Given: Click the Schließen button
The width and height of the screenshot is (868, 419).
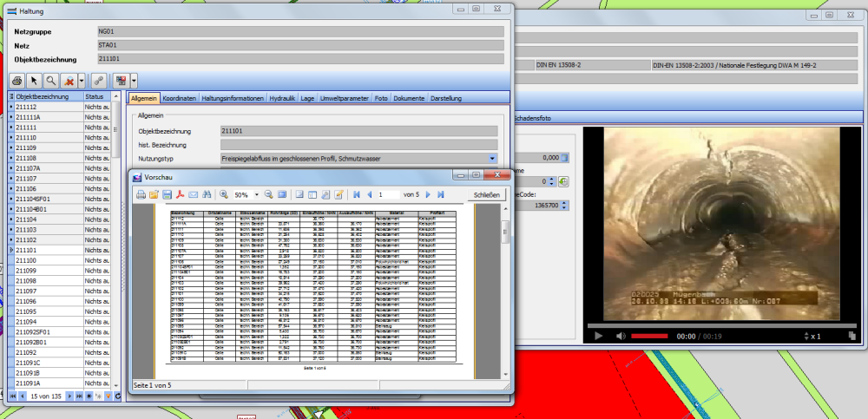Looking at the screenshot, I should pyautogui.click(x=487, y=195).
